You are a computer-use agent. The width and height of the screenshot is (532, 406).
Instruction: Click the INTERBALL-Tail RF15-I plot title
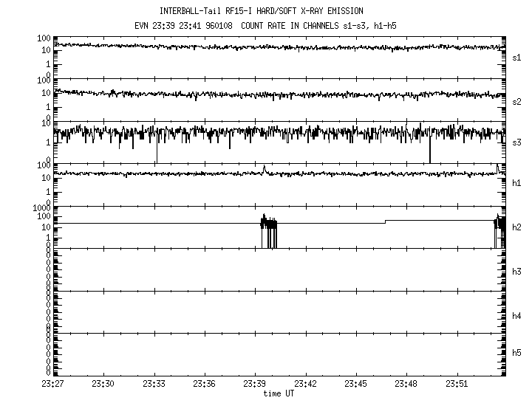coord(261,11)
